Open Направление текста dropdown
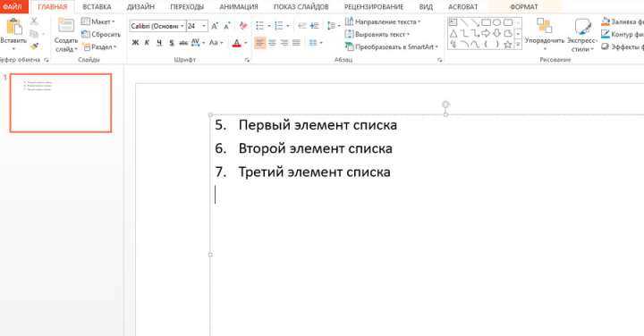The width and height of the screenshot is (644, 336). (383, 21)
